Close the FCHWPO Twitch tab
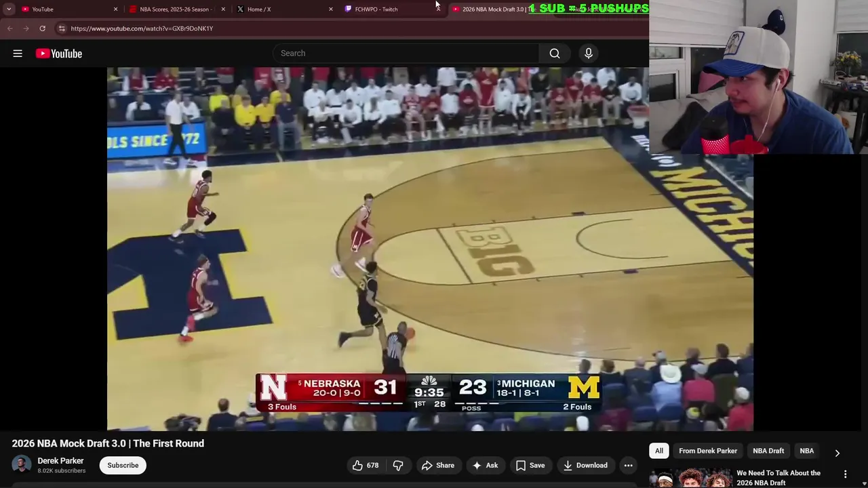 [437, 9]
